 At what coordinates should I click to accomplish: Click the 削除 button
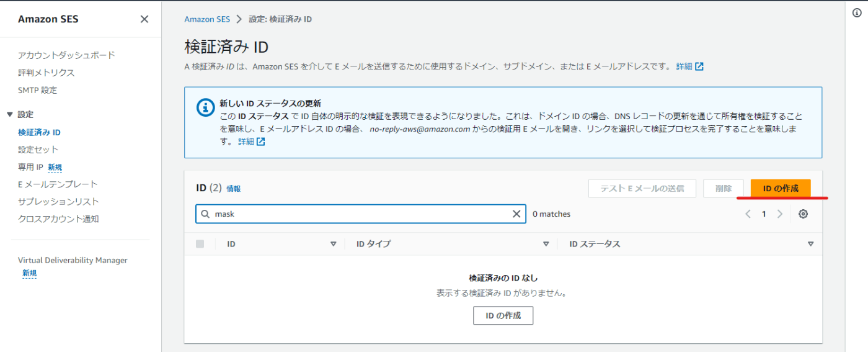[723, 189]
